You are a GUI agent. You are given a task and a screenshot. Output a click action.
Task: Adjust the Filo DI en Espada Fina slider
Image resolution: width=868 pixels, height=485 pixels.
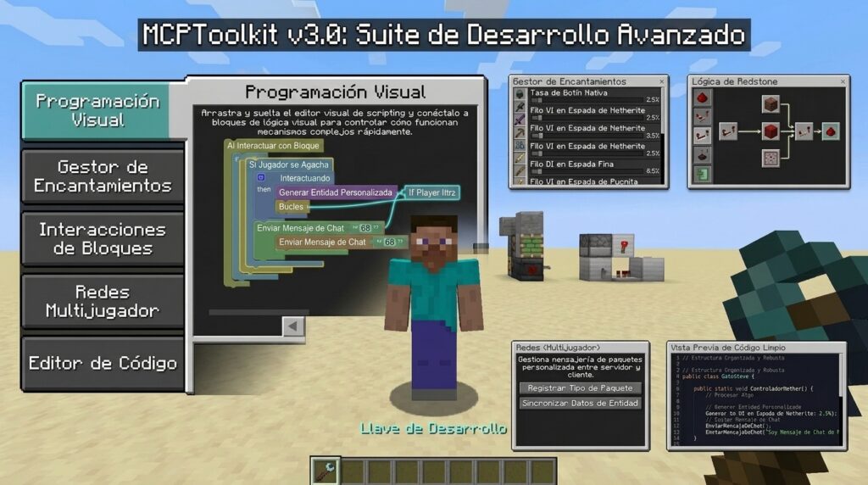click(587, 171)
